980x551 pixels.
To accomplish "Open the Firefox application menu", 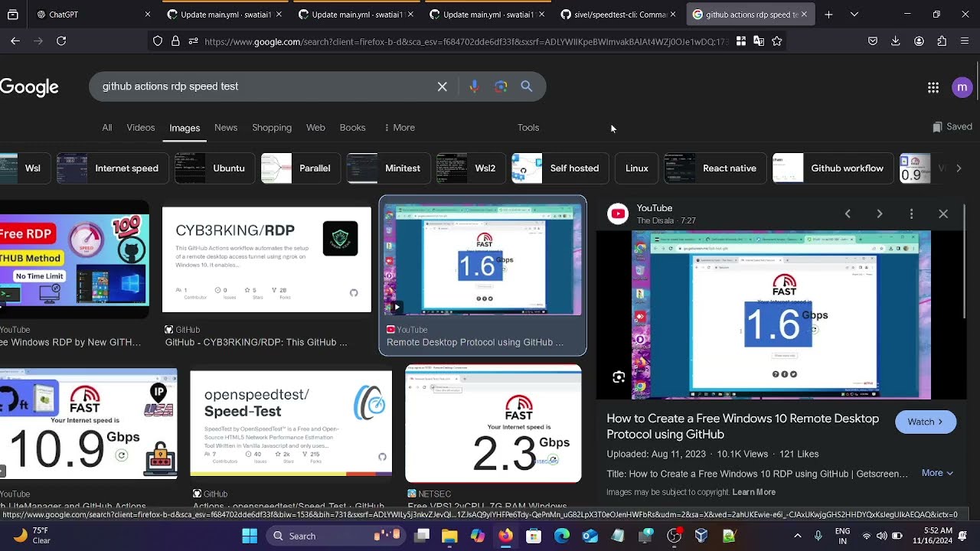I will [964, 41].
